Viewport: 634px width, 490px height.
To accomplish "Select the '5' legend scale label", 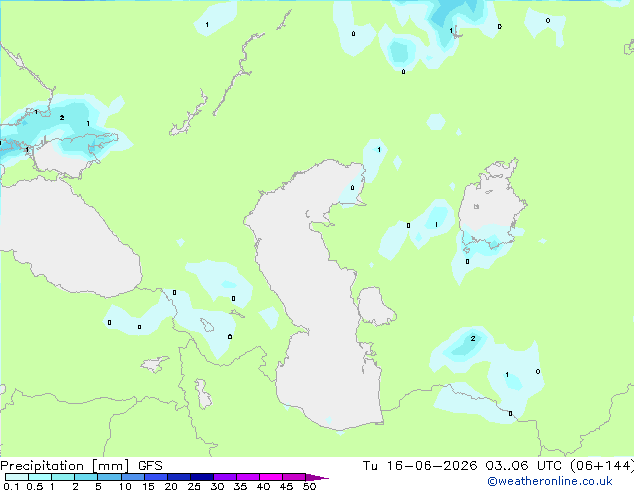I will coord(98,486).
